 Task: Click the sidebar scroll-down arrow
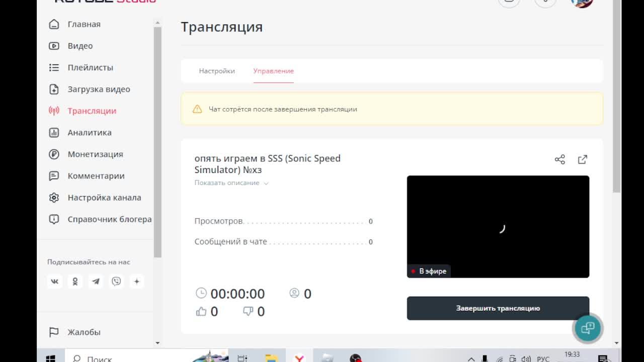[157, 343]
